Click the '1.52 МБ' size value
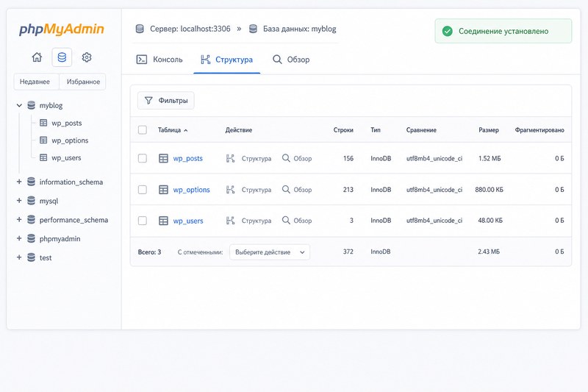The width and height of the screenshot is (588, 392). coord(490,158)
